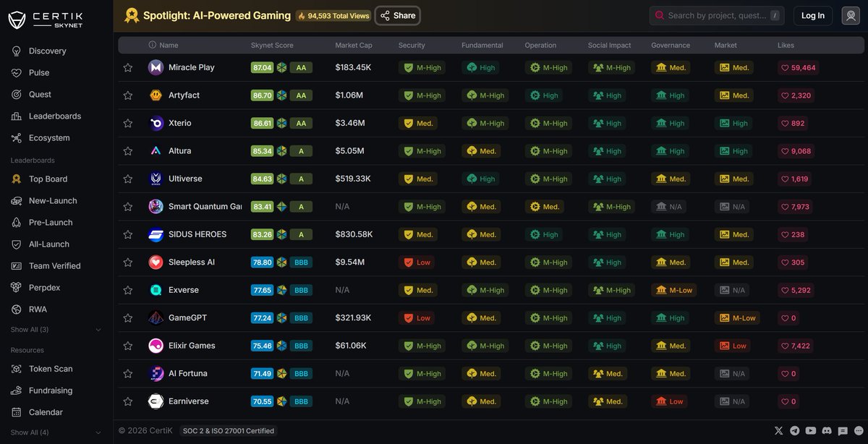Open the Telegram footer icon

click(x=795, y=431)
